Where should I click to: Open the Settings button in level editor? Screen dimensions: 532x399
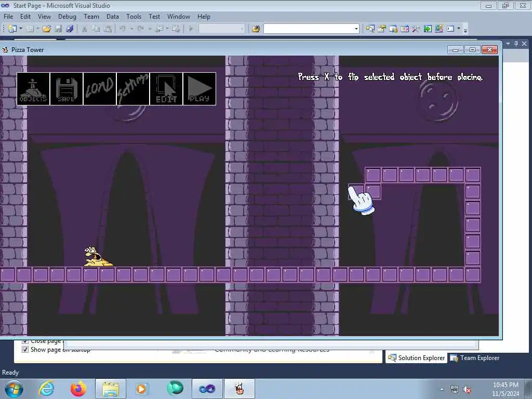pos(133,89)
